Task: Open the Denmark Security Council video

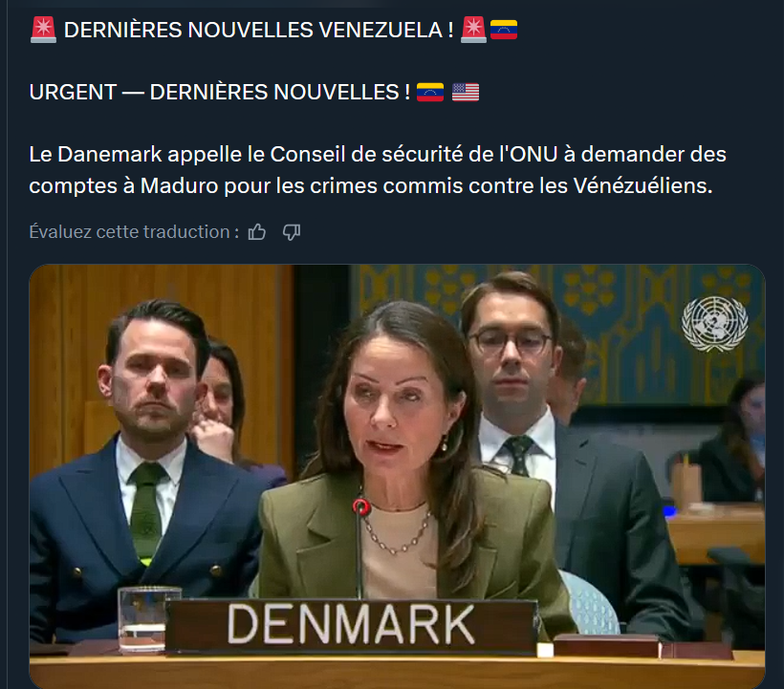Action: pyautogui.click(x=397, y=476)
